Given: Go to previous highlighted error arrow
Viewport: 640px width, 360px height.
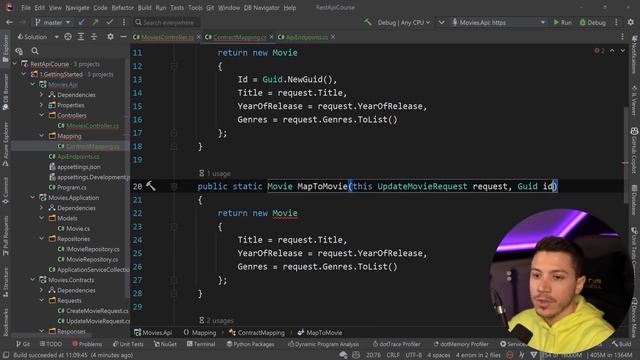Looking at the screenshot, I should [x=612, y=51].
